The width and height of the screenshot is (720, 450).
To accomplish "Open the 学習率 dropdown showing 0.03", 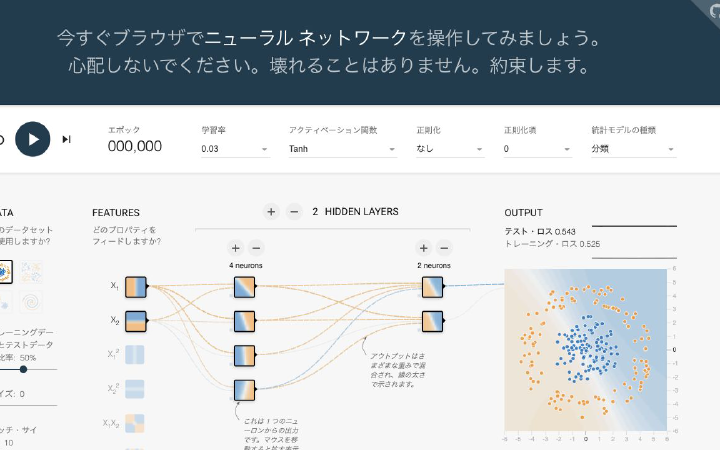I will (235, 149).
